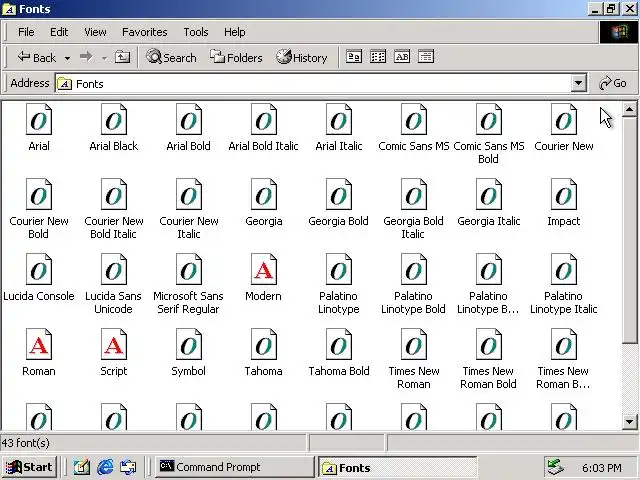Click the system tray network icon
Image resolution: width=640 pixels, height=480 pixels.
tap(556, 467)
